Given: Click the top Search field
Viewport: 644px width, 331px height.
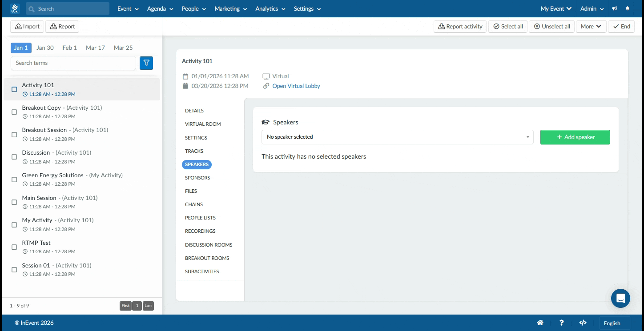Looking at the screenshot, I should [68, 8].
